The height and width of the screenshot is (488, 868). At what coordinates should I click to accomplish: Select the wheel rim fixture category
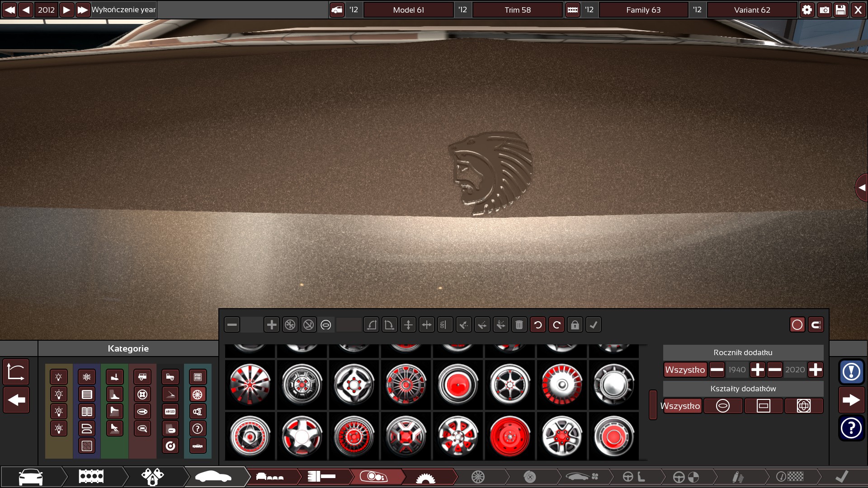(x=198, y=394)
